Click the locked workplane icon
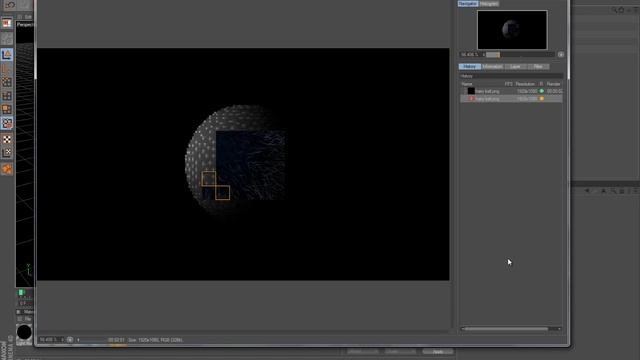 7,153
